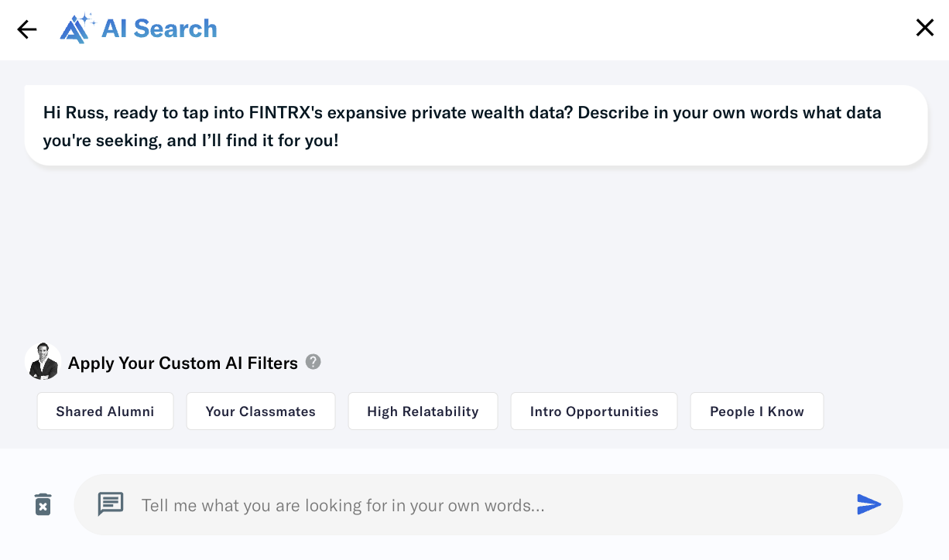Click the AI Search title text
Viewport: 949px width, 560px height.
click(159, 29)
